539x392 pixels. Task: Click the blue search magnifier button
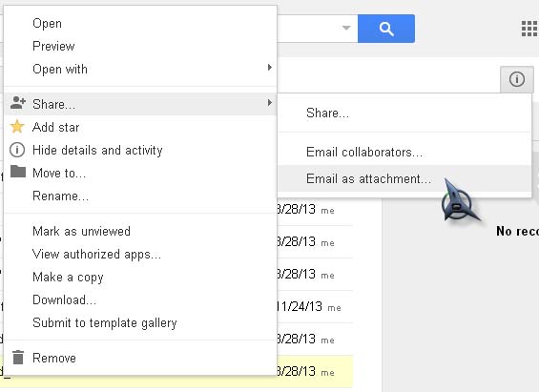[x=386, y=29]
